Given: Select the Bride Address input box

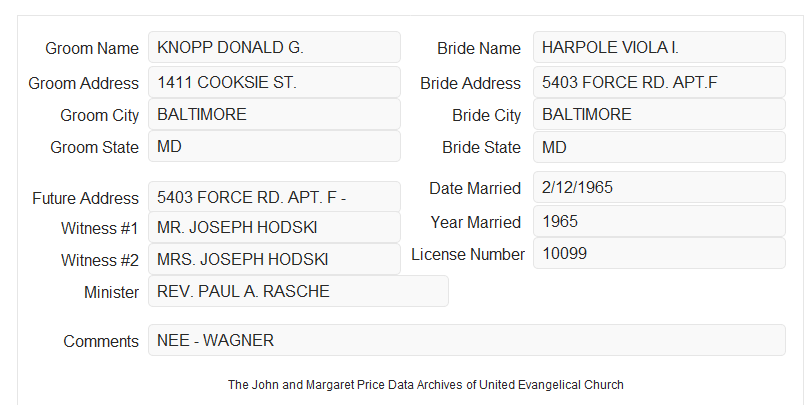Looking at the screenshot, I should 659,82.
